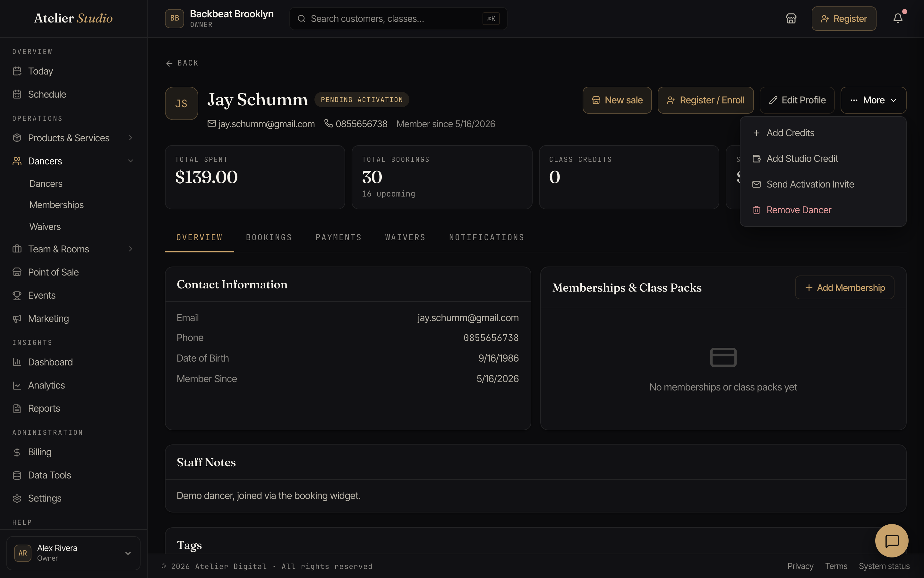Click the New sale button
The height and width of the screenshot is (578, 924).
617,100
